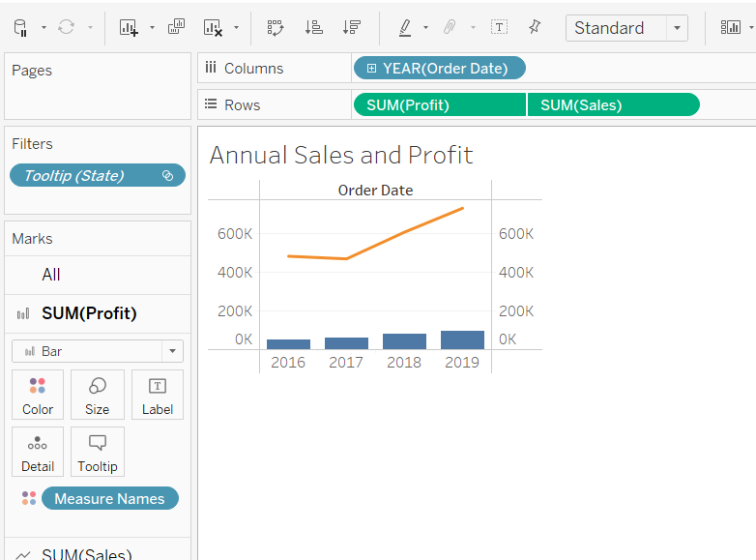The image size is (756, 560).
Task: Click the Label button in Marks
Action: click(x=157, y=395)
